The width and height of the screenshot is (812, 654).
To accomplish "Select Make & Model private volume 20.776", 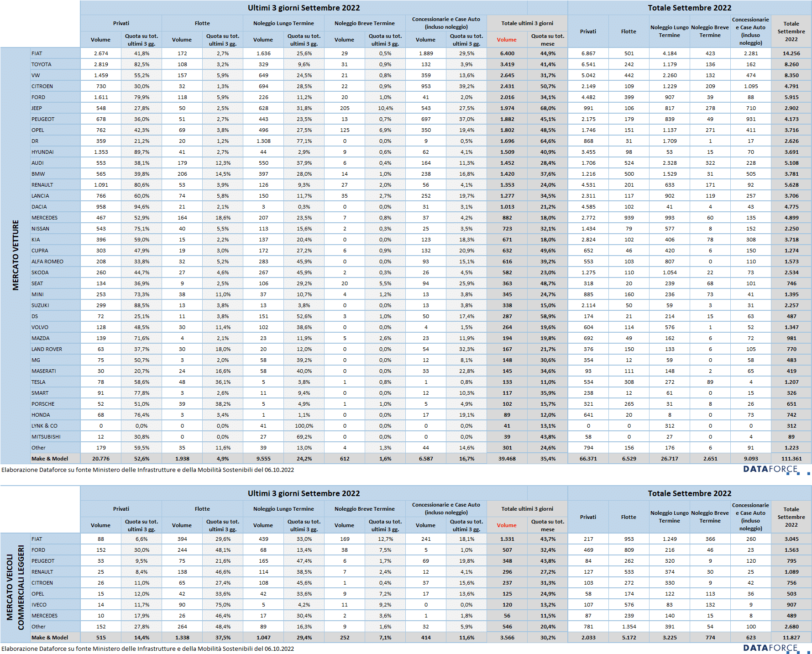I will (101, 459).
